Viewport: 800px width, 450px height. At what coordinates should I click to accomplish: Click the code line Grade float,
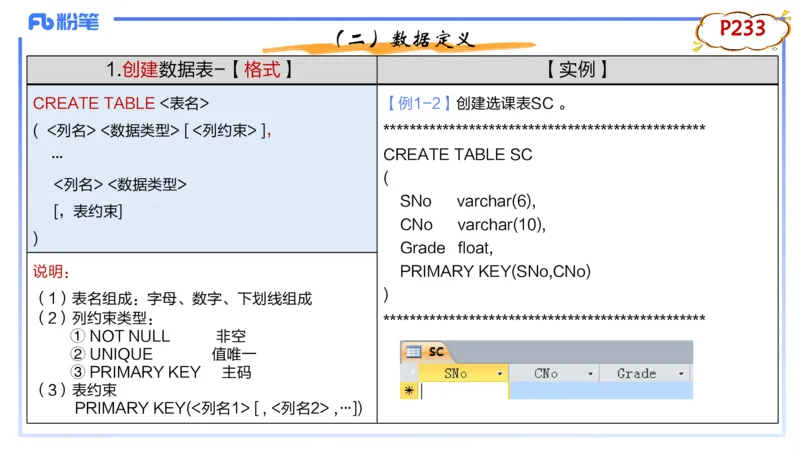tap(446, 248)
